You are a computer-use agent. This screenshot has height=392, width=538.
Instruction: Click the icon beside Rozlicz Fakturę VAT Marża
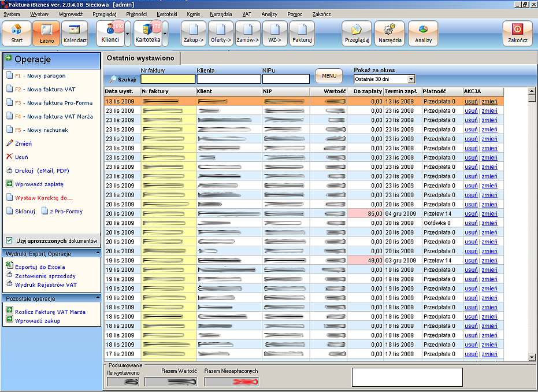tap(9, 310)
